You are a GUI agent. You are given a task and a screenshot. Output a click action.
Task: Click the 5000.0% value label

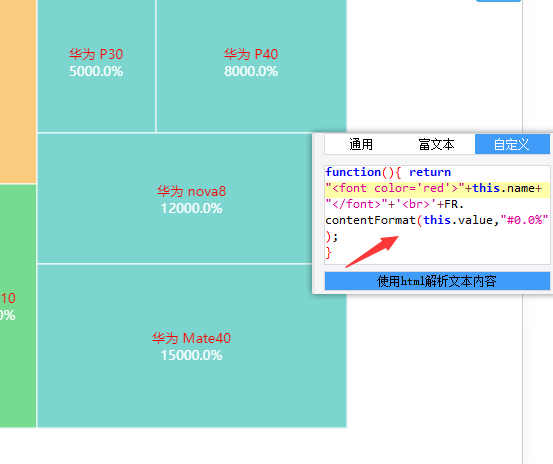96,72
